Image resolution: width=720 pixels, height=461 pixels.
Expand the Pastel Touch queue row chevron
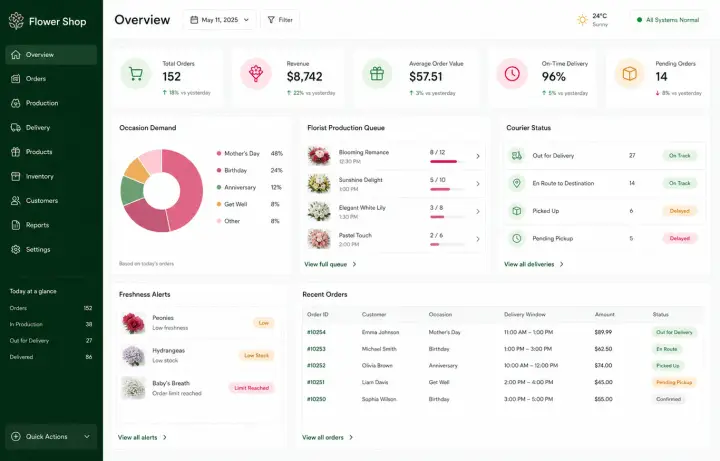478,239
